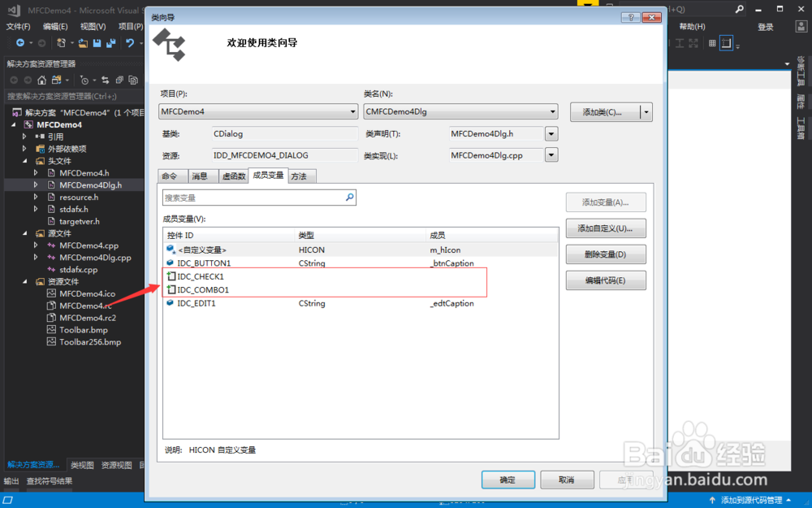
Task: Open the 类声明 MFCDemo4Dlg.h dropdown arrow
Action: tap(551, 134)
